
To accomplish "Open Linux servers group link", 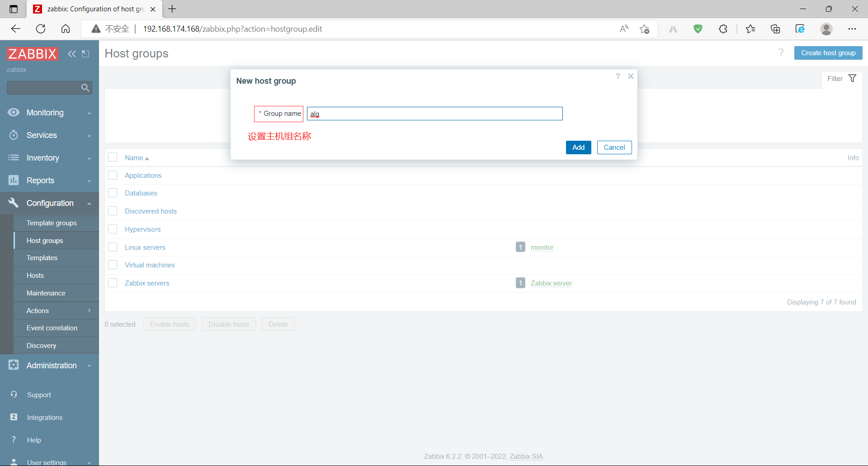I will [145, 247].
